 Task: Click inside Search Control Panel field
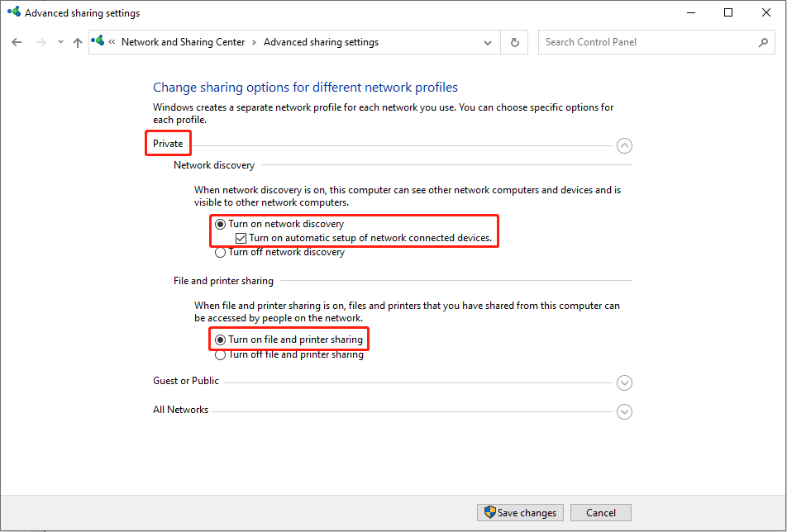coord(645,42)
